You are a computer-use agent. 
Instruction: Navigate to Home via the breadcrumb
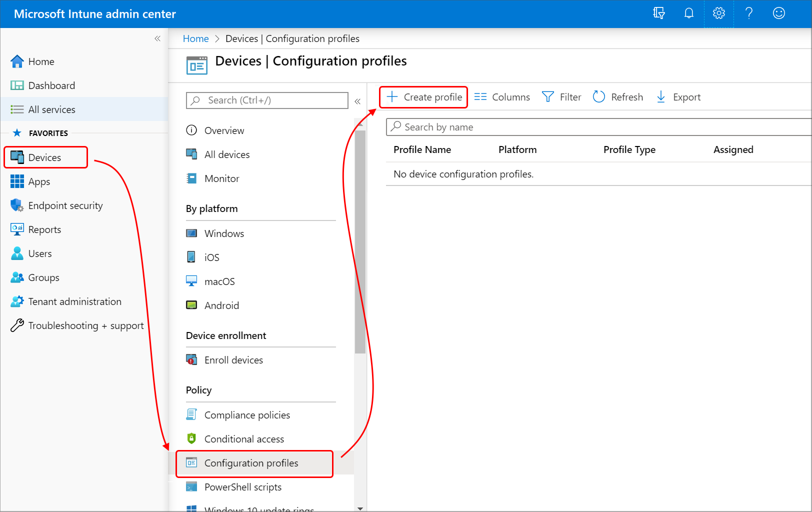click(x=195, y=38)
